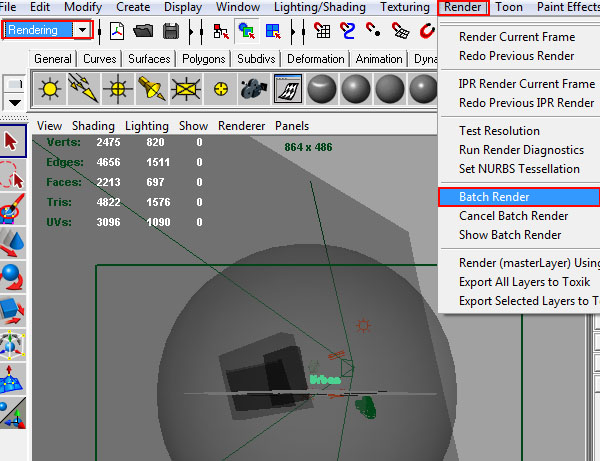
Task: Select the Soft Modification tool
Action: click(x=13, y=379)
